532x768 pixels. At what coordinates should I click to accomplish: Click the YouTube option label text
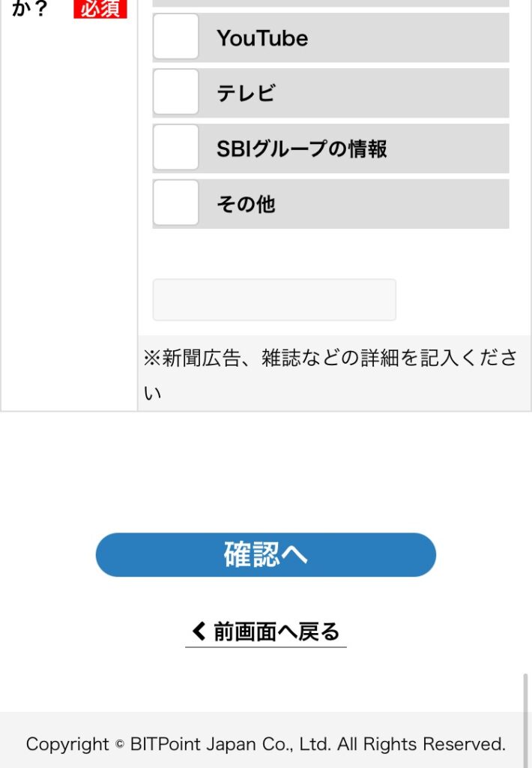pos(262,38)
